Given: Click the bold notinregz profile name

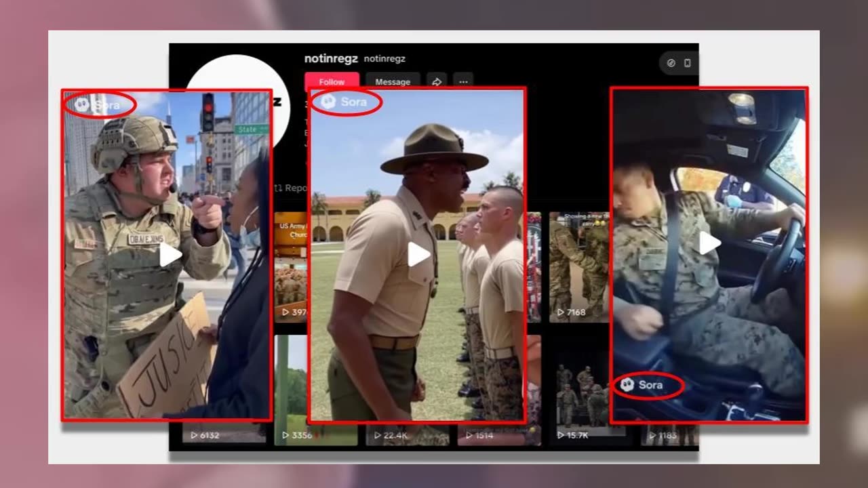Looking at the screenshot, I should [331, 59].
